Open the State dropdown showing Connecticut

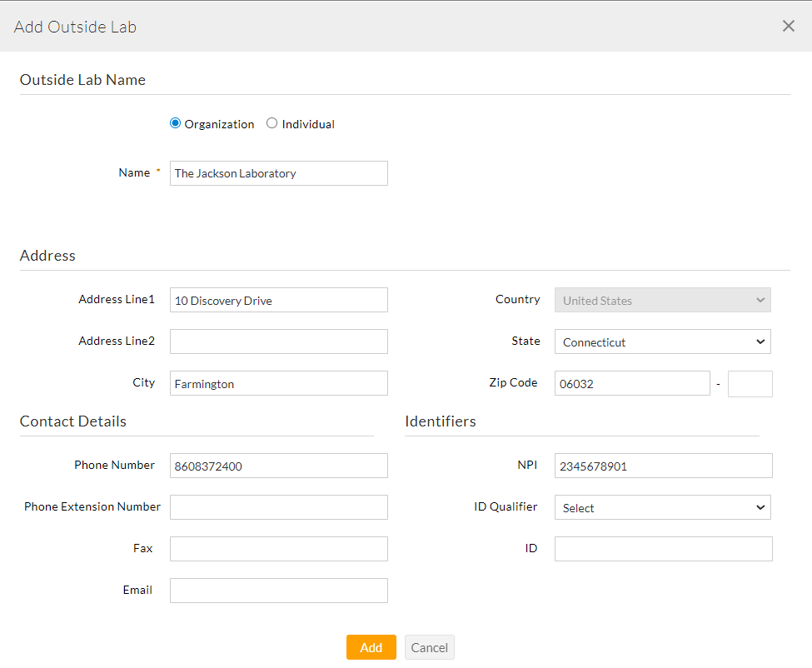click(662, 341)
